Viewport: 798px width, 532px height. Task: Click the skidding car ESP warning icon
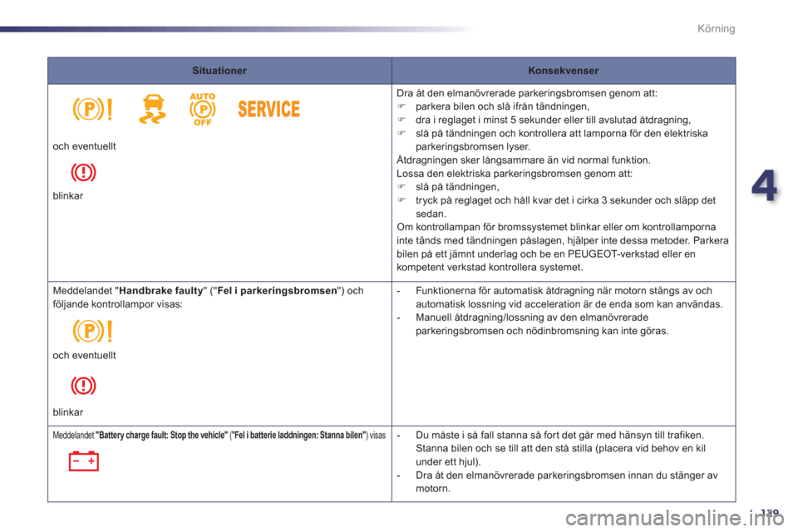pyautogui.click(x=152, y=109)
